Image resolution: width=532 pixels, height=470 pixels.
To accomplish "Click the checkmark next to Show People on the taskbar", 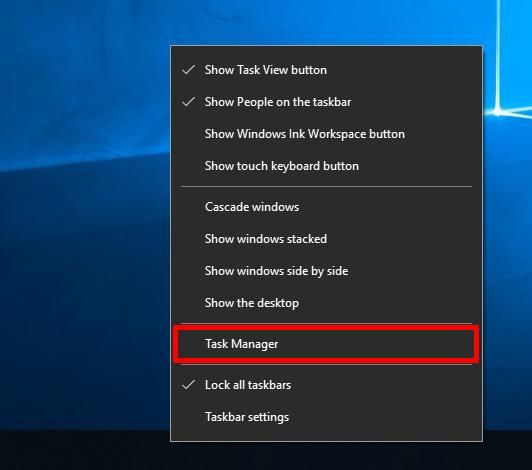I will 189,101.
